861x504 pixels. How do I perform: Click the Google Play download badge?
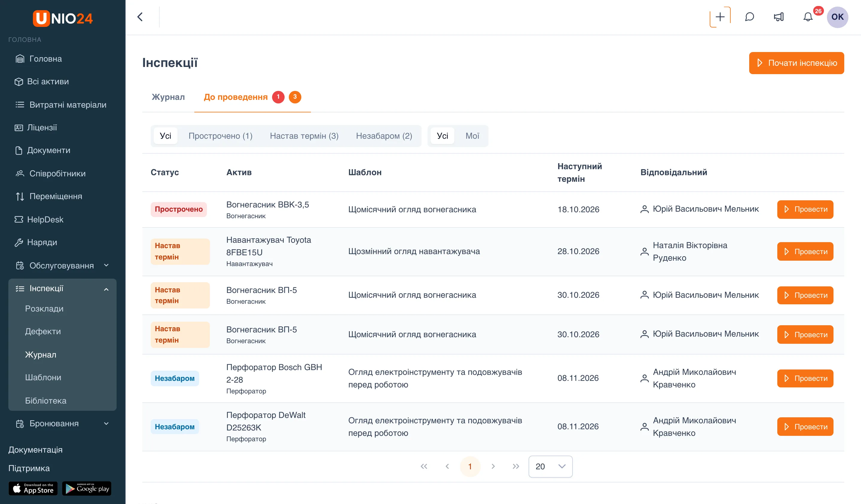click(87, 489)
